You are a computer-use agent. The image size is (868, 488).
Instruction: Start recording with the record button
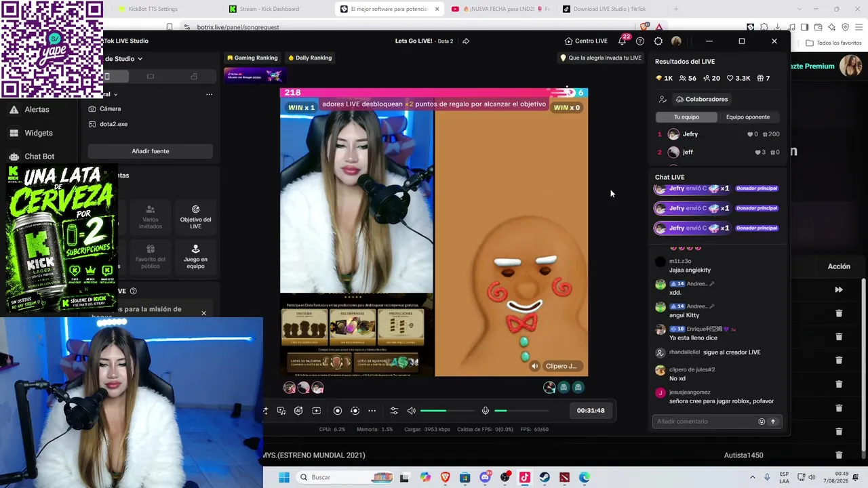[337, 411]
